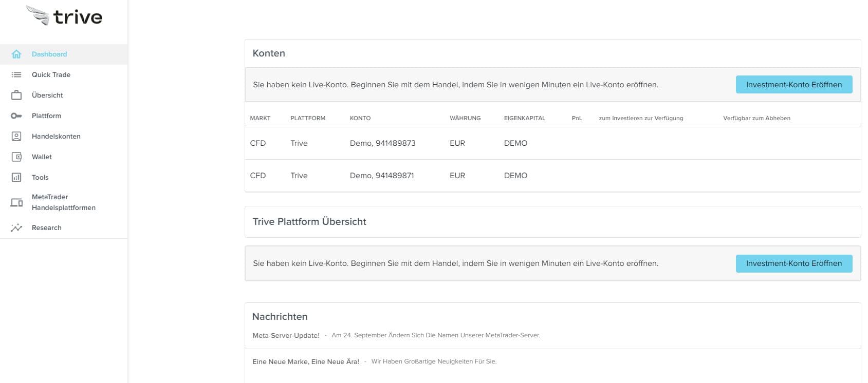This screenshot has height=383, width=868.
Task: Click the Wallet icon in sidebar
Action: [16, 157]
